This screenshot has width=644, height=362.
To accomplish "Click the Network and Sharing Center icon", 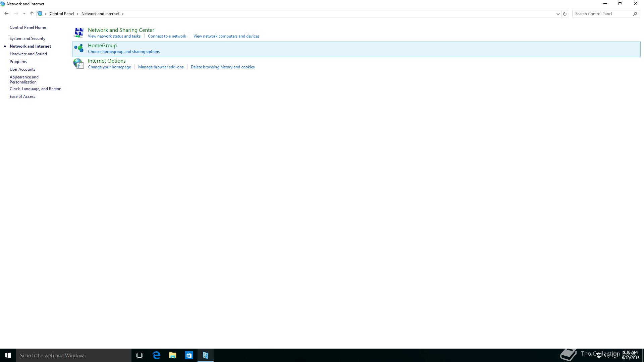I will pyautogui.click(x=79, y=33).
